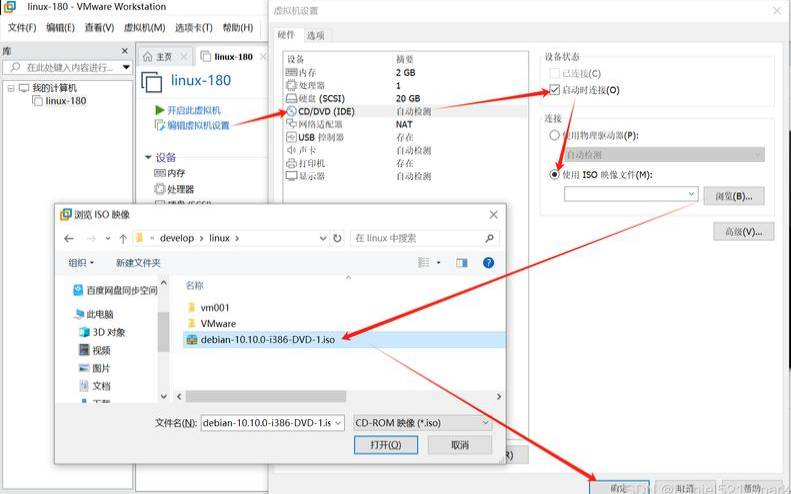Select the 内存 device icon in settings list

coord(292,73)
